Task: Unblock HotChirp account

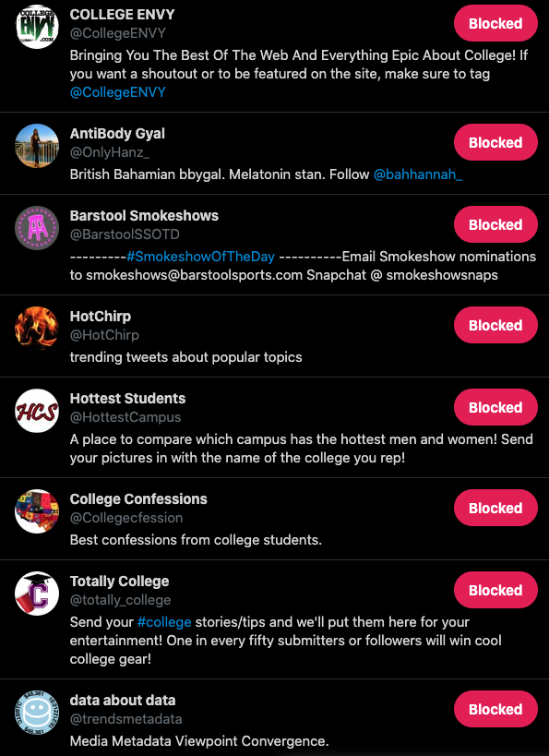Action: click(495, 325)
